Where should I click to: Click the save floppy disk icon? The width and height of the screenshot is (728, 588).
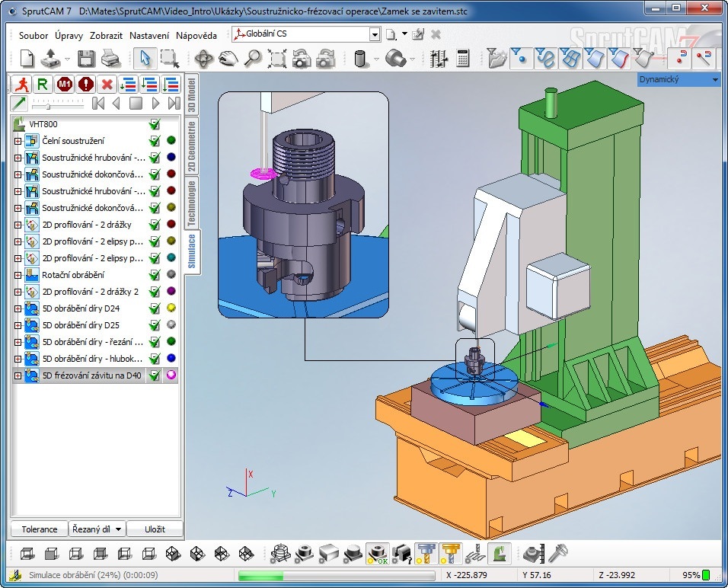pyautogui.click(x=86, y=59)
